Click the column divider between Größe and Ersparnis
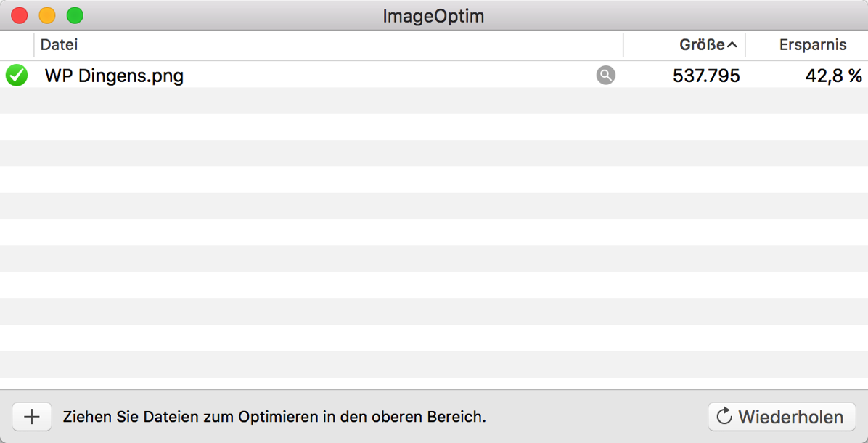Screen dimensions: 868x443 (x=745, y=45)
